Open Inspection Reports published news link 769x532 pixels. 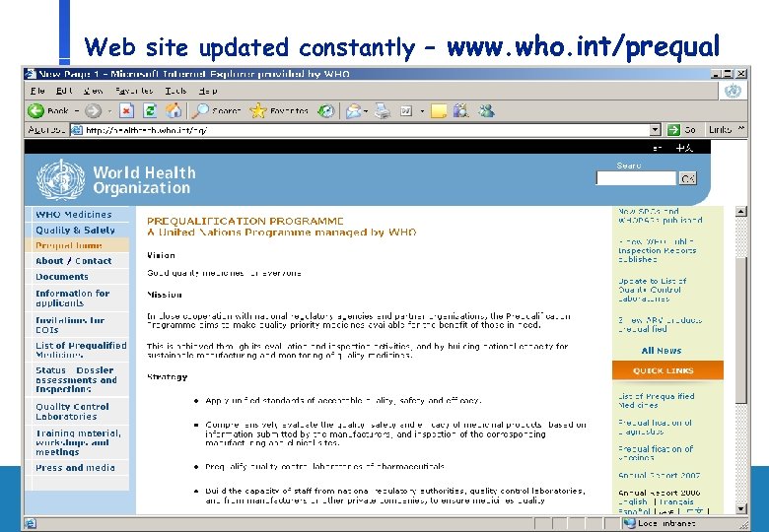tap(658, 250)
